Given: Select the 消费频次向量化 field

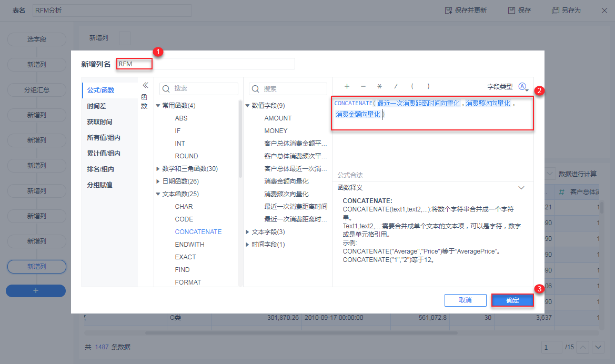Looking at the screenshot, I should point(286,194).
